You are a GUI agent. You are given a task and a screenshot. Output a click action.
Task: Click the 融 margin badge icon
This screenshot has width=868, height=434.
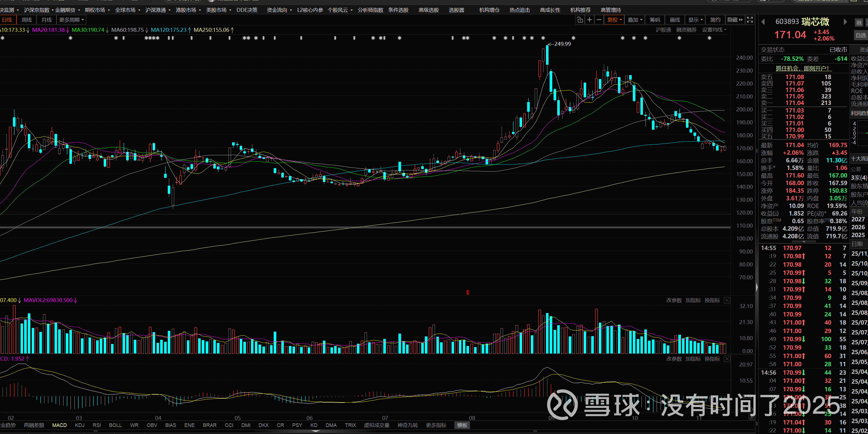click(859, 23)
